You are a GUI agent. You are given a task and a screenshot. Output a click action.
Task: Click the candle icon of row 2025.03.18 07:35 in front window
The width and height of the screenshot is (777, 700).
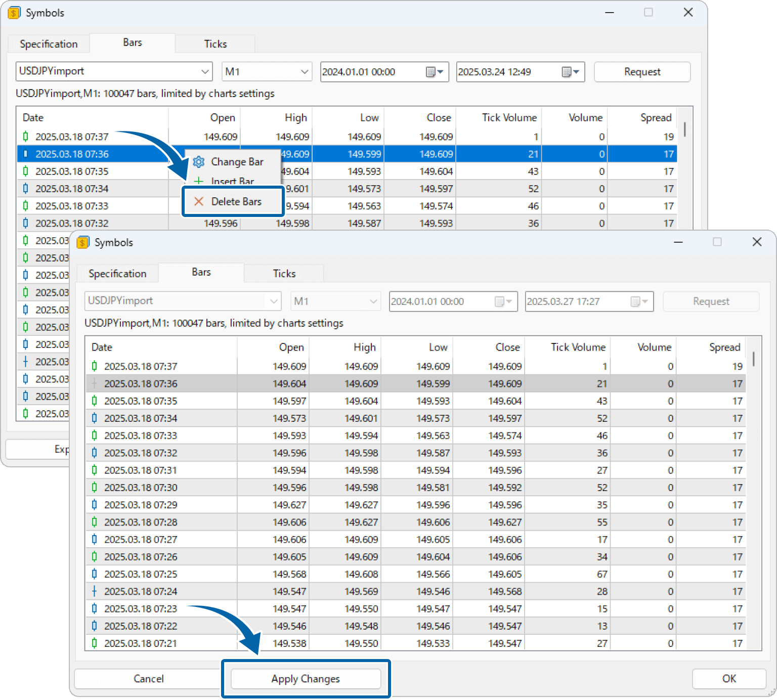click(94, 401)
